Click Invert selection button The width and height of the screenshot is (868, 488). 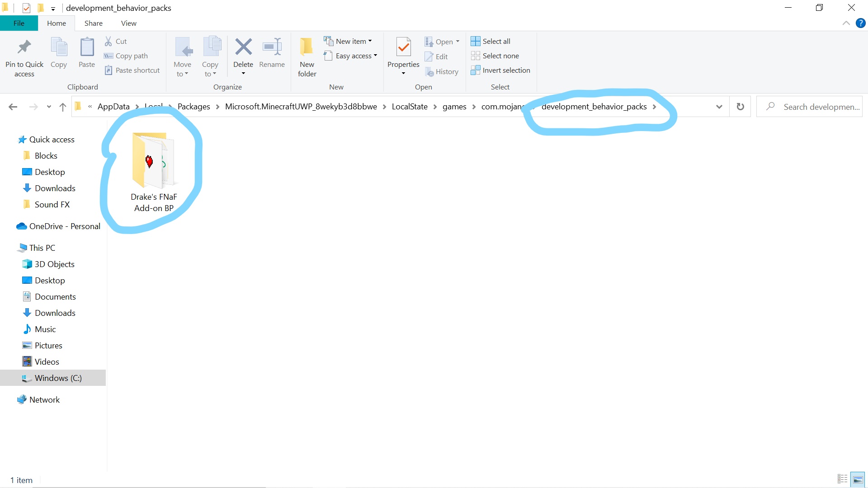[500, 70]
